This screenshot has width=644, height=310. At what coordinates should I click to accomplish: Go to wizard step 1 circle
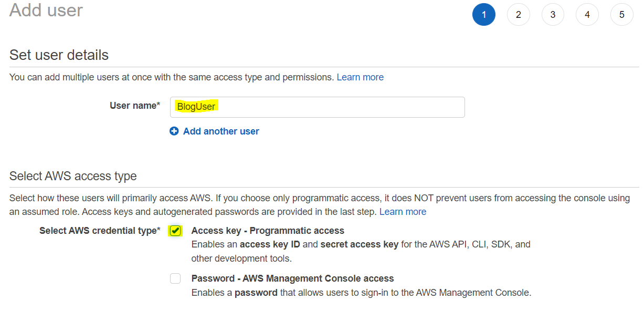pyautogui.click(x=483, y=15)
